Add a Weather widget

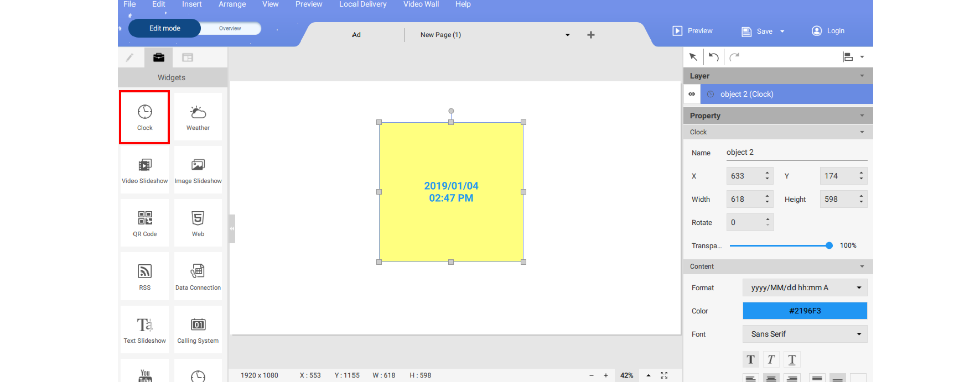coord(198,117)
